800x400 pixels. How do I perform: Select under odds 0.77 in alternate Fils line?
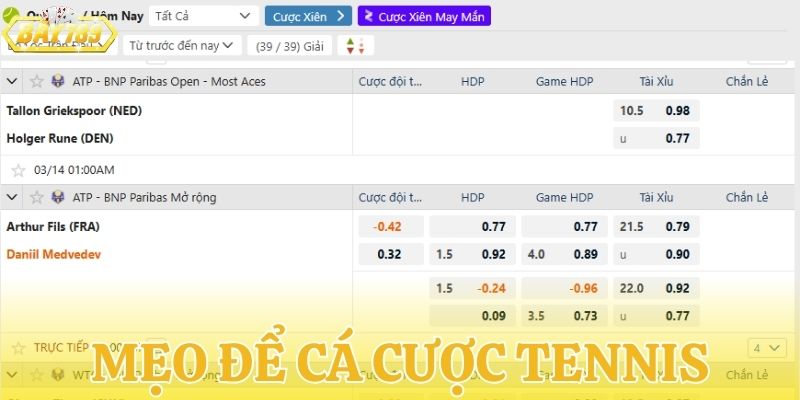point(656,316)
